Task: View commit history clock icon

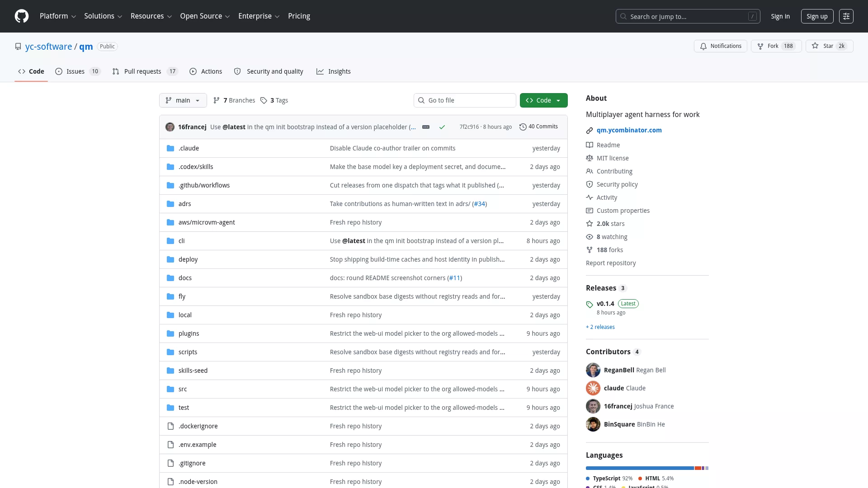Action: 523,127
